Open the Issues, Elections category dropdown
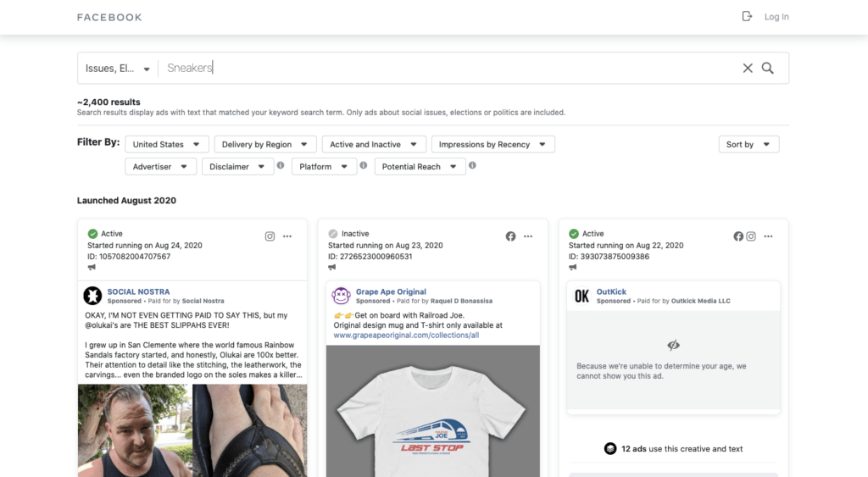 click(x=117, y=68)
